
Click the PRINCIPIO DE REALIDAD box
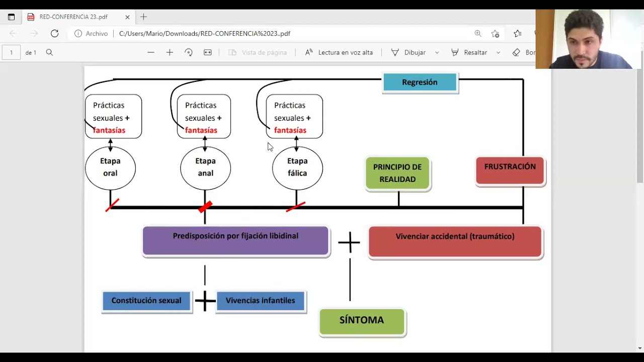point(397,173)
